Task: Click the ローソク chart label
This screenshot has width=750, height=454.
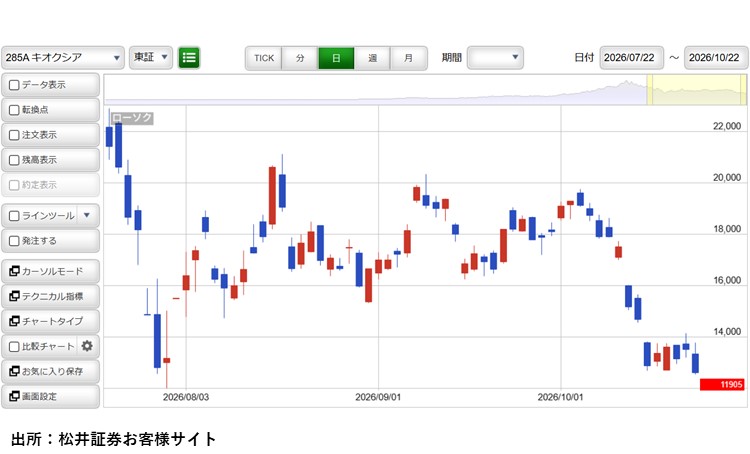Action: click(x=132, y=118)
